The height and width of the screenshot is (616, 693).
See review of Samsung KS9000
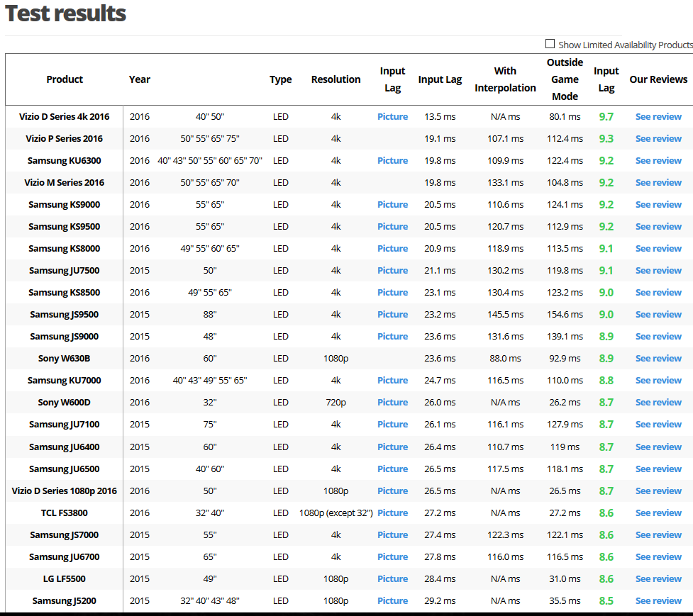coord(658,204)
